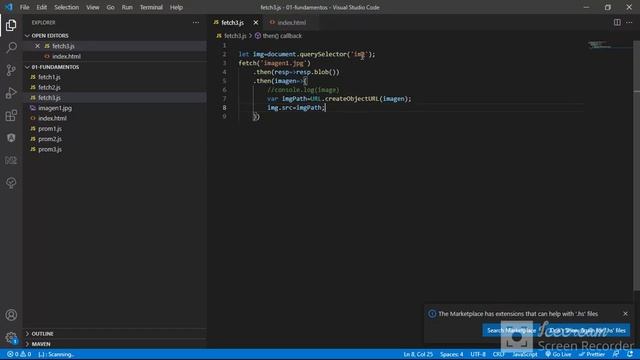The image size is (640, 360).
Task: Click the Explorer more actions ellipsis
Action: point(196,22)
